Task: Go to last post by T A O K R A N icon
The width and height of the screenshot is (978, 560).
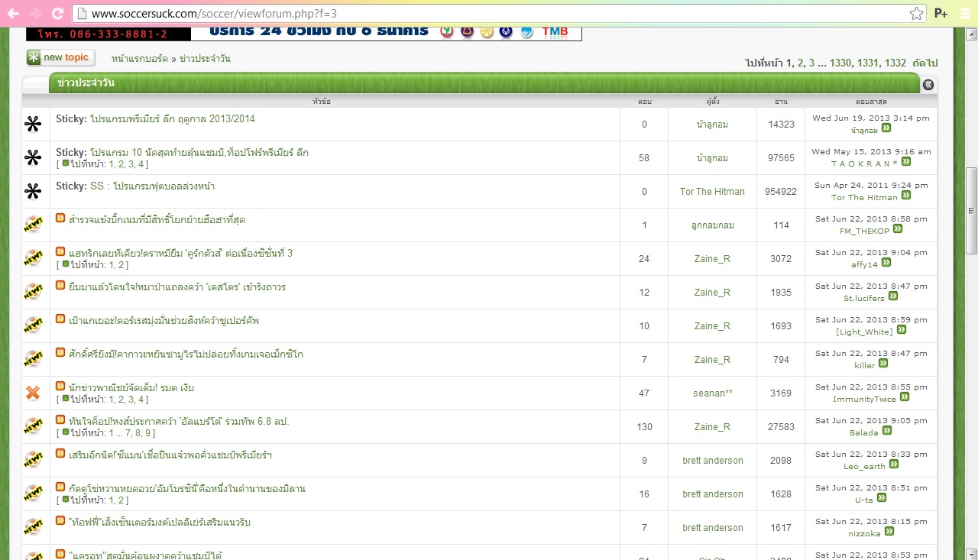Action: pos(906,162)
